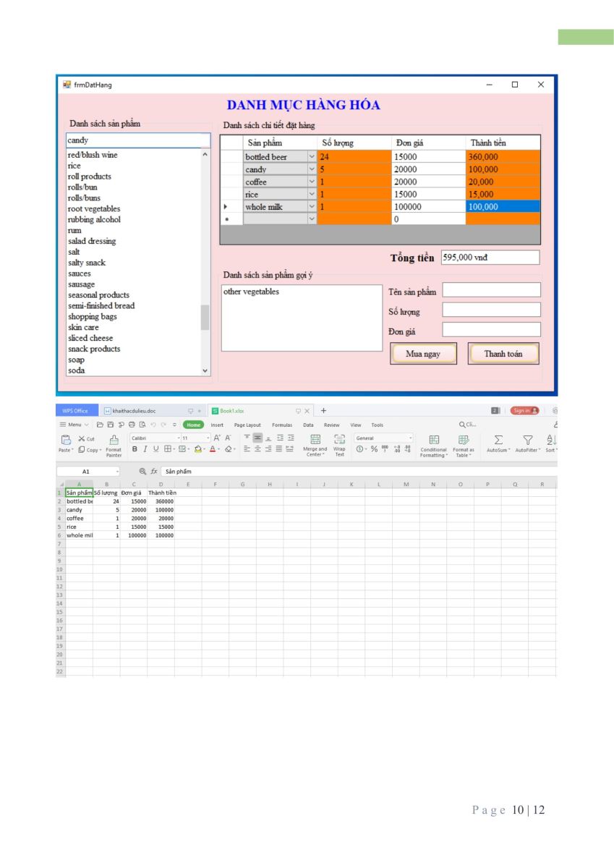
Task: Open a new tab with plus button
Action: (323, 410)
